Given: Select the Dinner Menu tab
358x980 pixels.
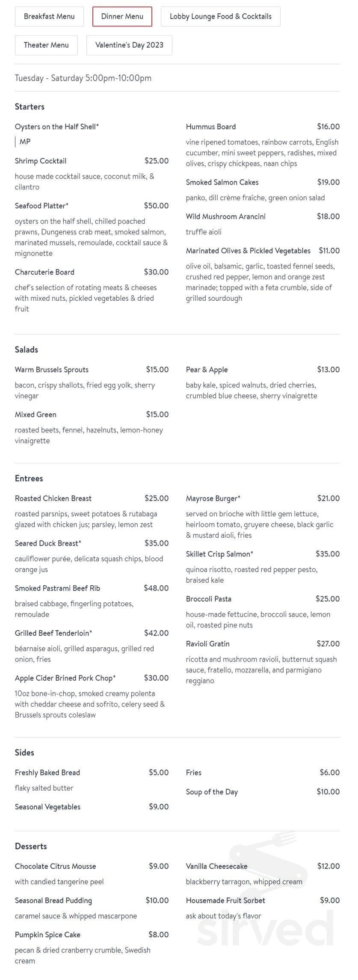Looking at the screenshot, I should tap(122, 16).
